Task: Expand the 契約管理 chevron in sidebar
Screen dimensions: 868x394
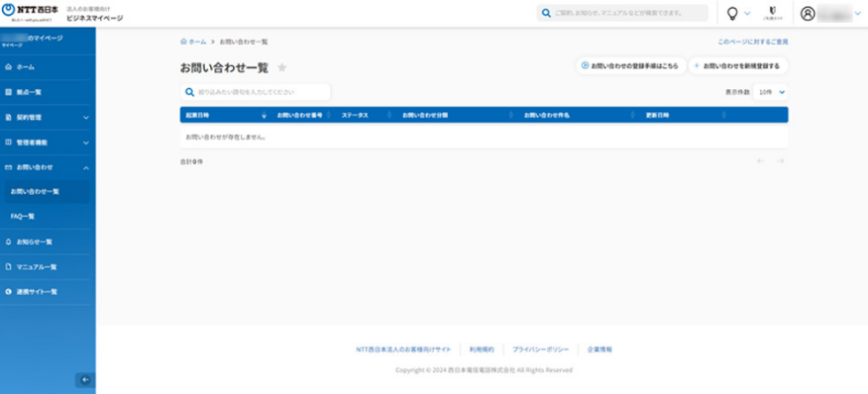Action: click(x=86, y=118)
